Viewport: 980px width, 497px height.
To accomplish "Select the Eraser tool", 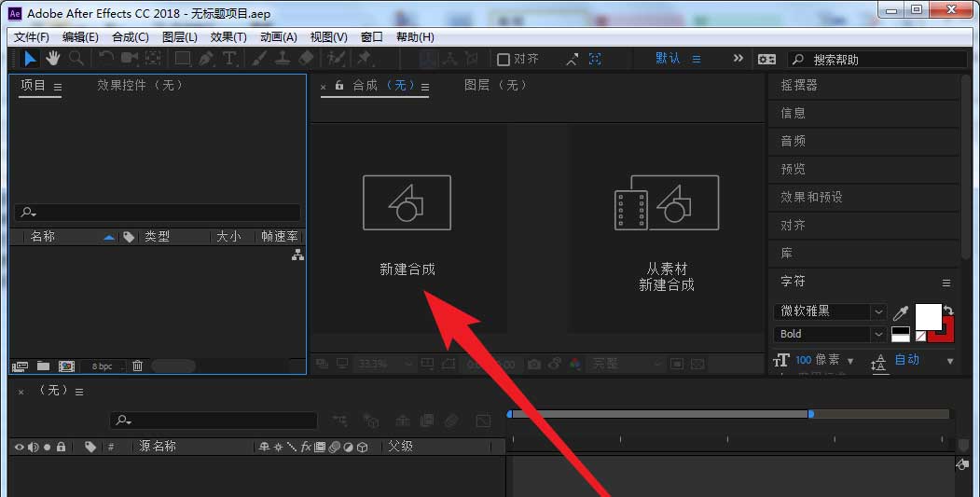I will 306,59.
